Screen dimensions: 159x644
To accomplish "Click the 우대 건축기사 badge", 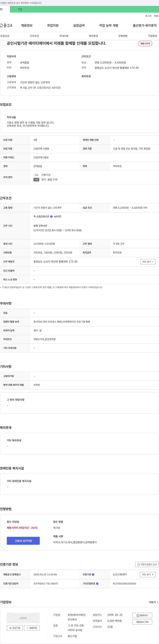I will tap(36, 175).
